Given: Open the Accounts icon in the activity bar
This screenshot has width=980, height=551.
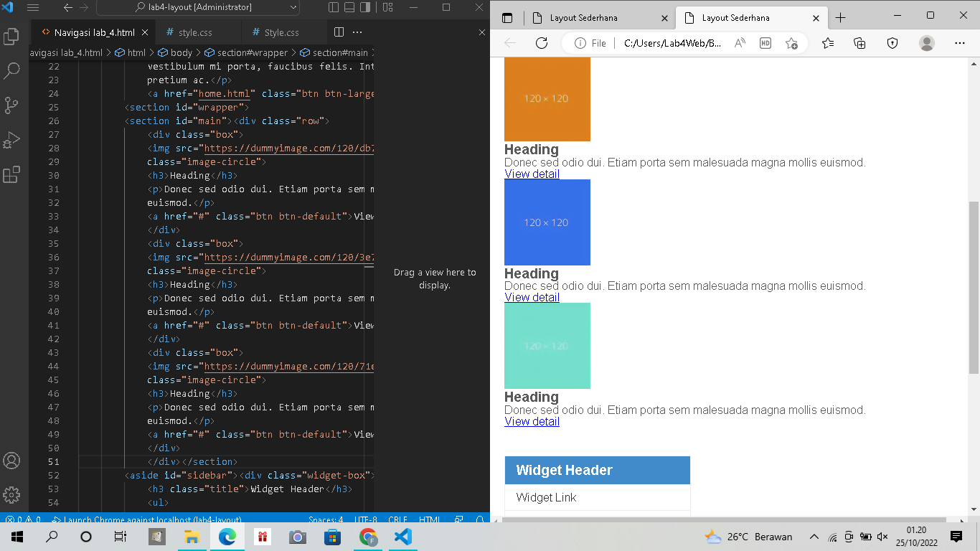Looking at the screenshot, I should (11, 463).
